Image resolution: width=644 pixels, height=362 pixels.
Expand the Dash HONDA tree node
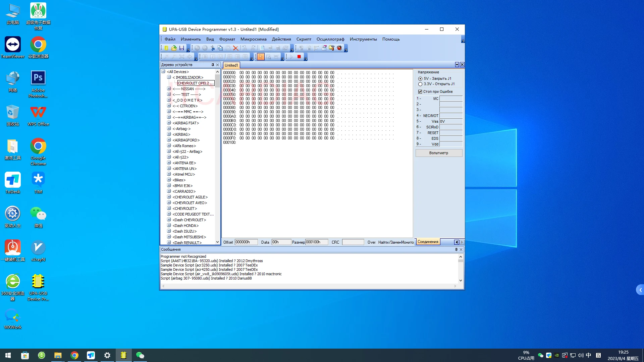[x=169, y=225]
